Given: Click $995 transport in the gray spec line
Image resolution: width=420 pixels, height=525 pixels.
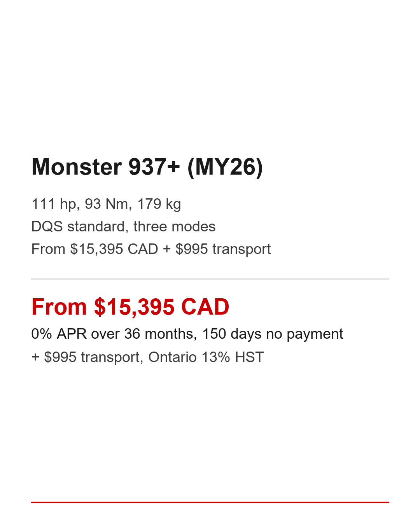Looking at the screenshot, I should coord(223,249).
